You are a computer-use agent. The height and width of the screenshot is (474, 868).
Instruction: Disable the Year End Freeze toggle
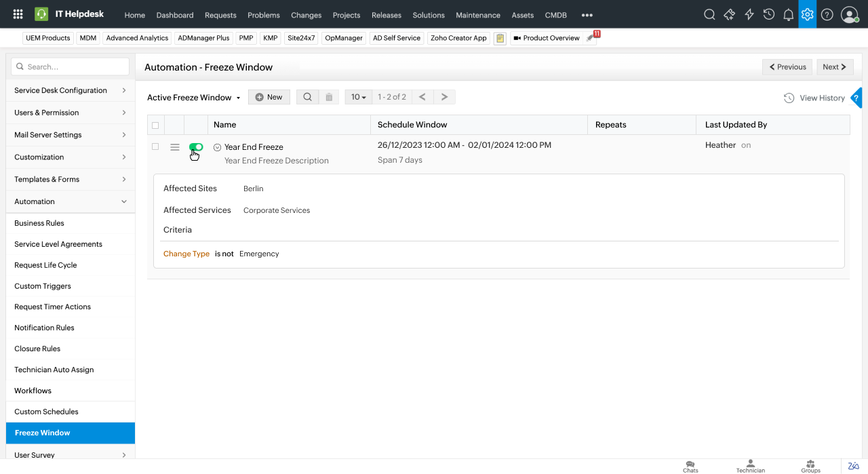click(196, 147)
